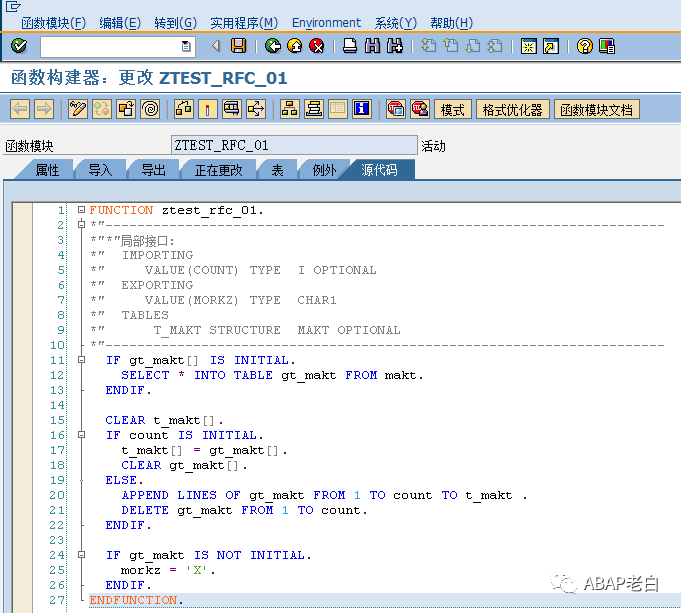This screenshot has height=613, width=681.
Task: Collapse the IF count block on line 16
Action: coord(81,434)
